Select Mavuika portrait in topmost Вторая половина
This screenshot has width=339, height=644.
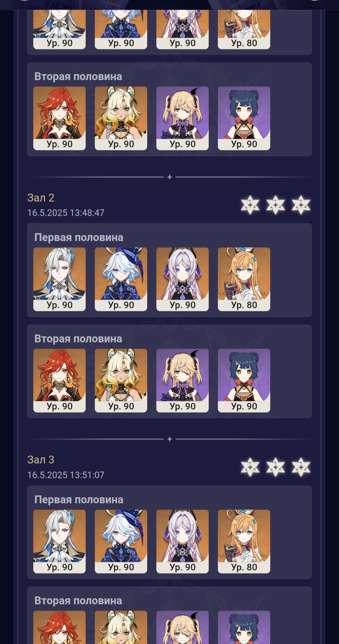point(59,118)
